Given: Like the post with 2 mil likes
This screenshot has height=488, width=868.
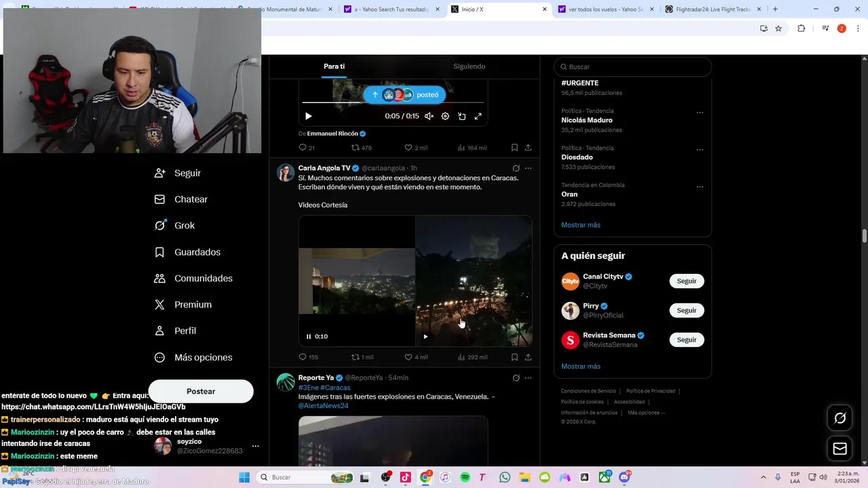Looking at the screenshot, I should [416, 148].
